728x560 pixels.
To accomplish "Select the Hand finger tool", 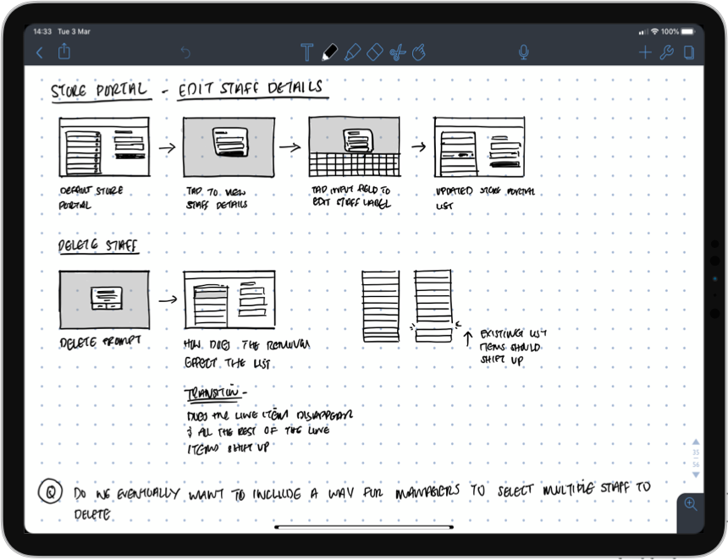I will pos(419,52).
